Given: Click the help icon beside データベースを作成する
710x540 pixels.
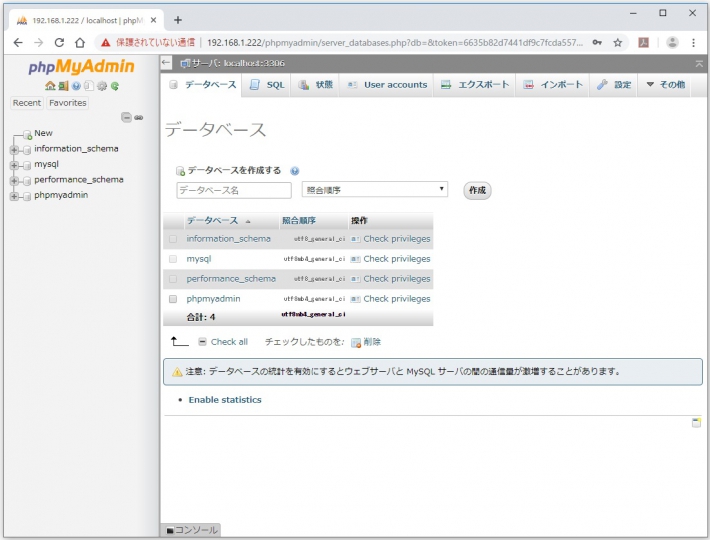Looking at the screenshot, I should (295, 171).
